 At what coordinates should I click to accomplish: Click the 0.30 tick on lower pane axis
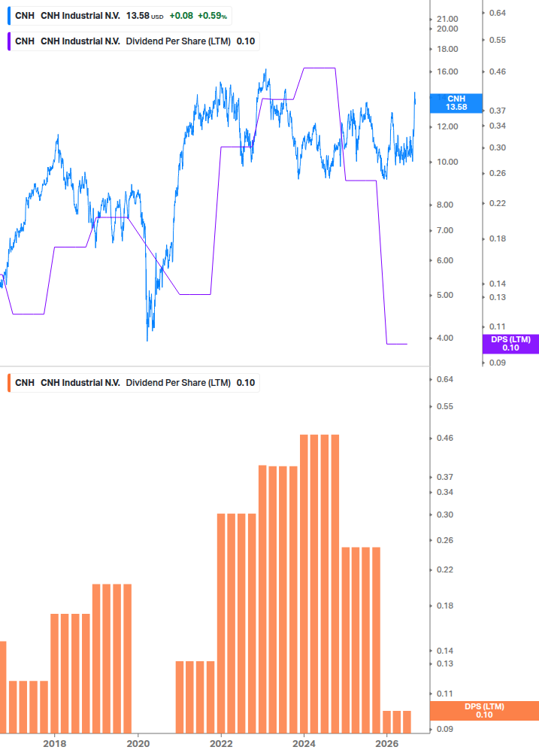click(x=445, y=515)
